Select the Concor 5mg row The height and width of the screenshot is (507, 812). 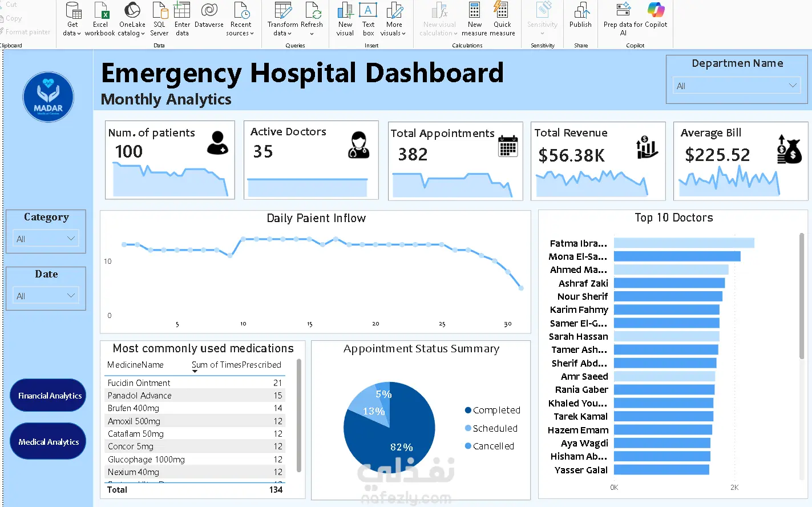tap(195, 446)
